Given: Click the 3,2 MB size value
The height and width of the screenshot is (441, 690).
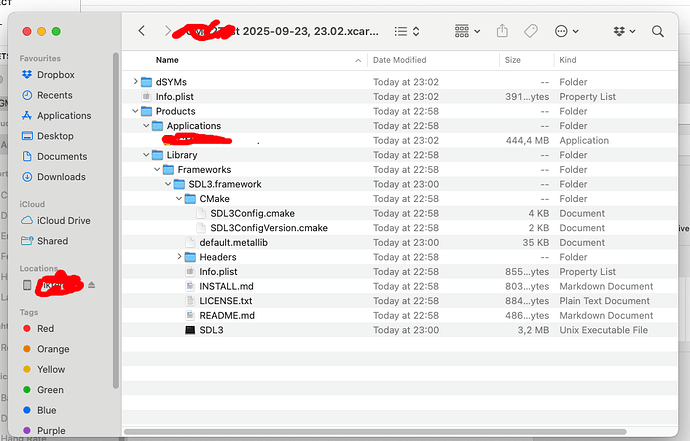Looking at the screenshot, I should click(533, 330).
